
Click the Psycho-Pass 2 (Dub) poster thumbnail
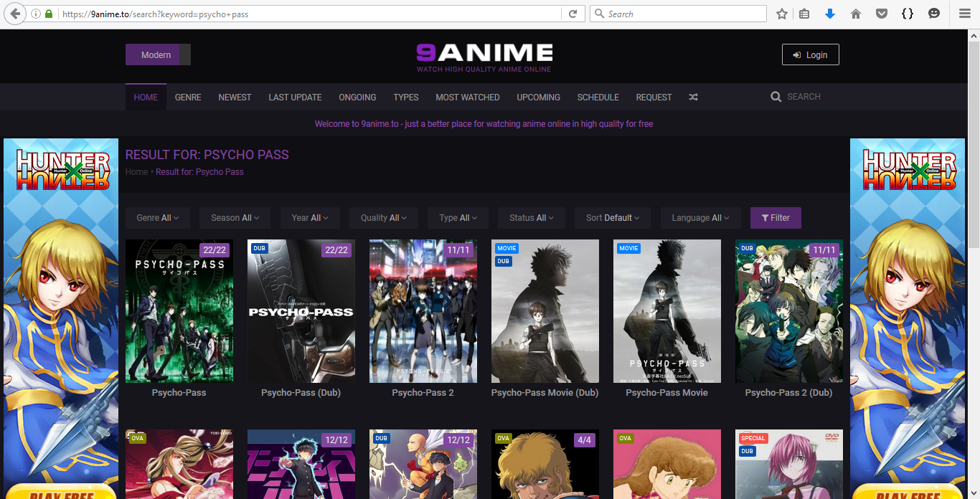(789, 311)
